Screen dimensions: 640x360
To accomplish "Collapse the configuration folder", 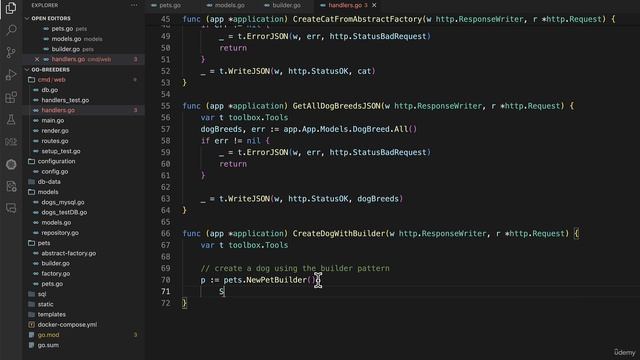I will [56, 161].
